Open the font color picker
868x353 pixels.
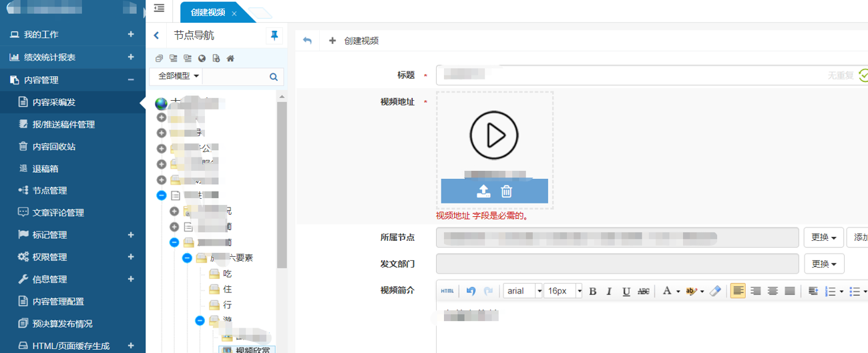[669, 291]
